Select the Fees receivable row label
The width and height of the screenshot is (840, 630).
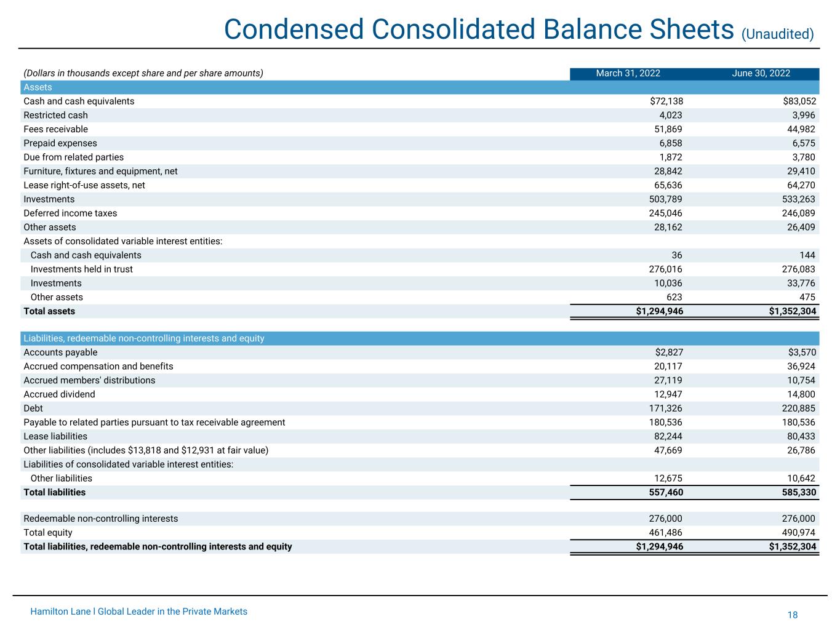pos(55,129)
